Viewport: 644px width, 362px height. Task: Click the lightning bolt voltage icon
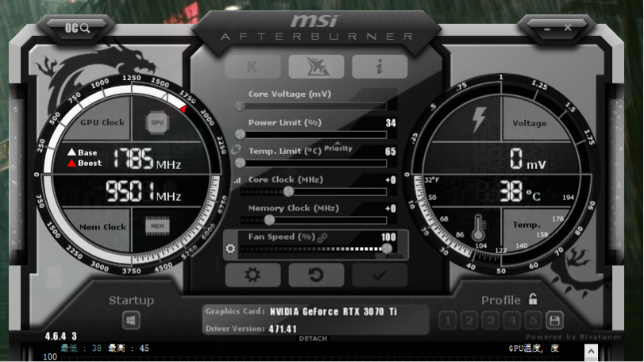click(479, 120)
